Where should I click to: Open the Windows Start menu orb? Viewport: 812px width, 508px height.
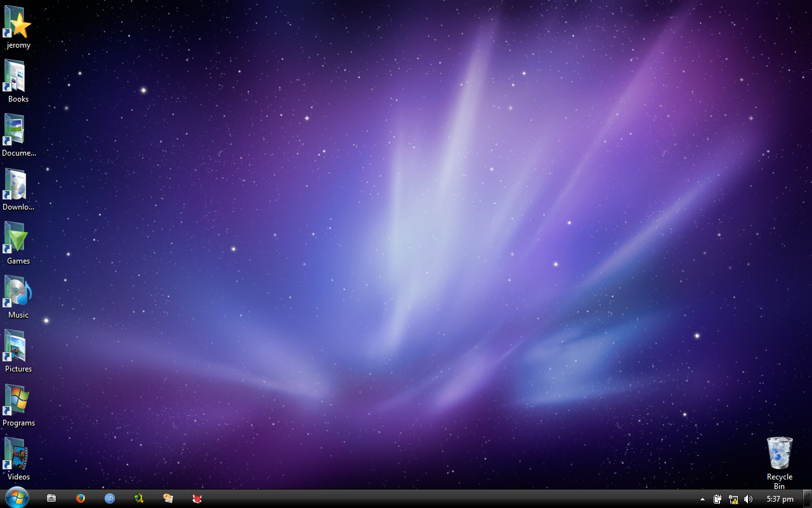coord(16,498)
